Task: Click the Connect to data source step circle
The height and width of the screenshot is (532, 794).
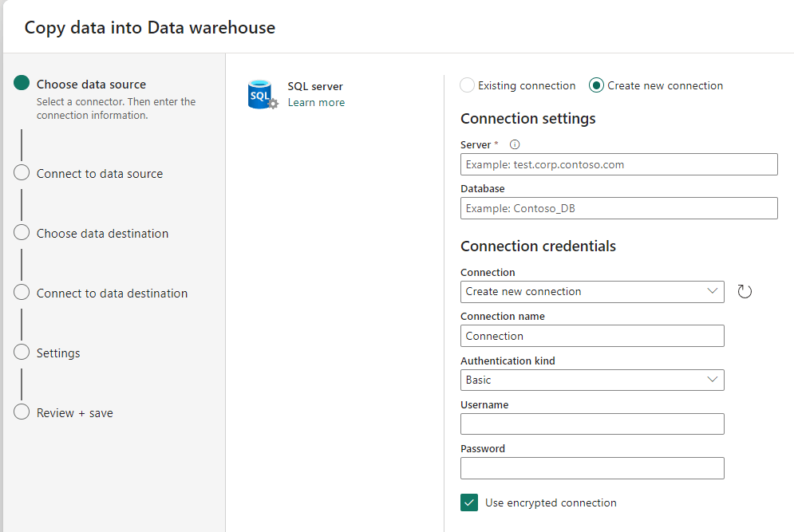Action: (x=22, y=173)
